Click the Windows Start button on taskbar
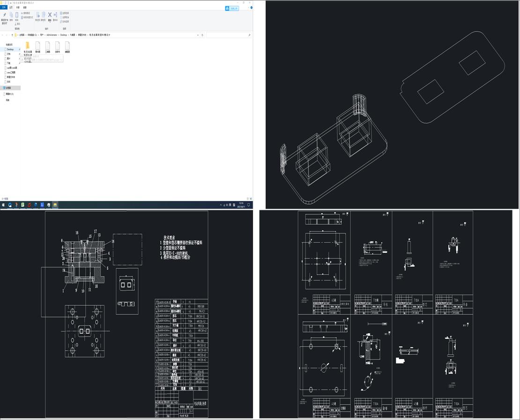Viewport: 520px width, 420px height. point(3,205)
